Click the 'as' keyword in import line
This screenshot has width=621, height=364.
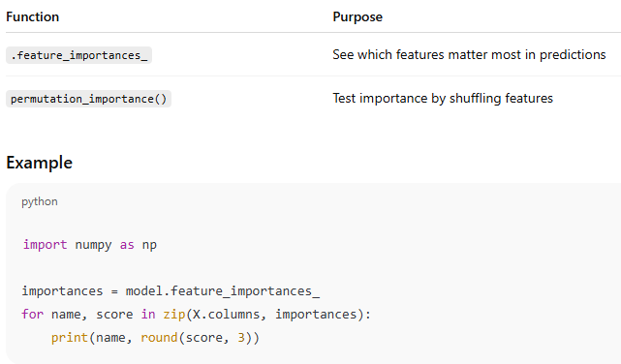(127, 245)
